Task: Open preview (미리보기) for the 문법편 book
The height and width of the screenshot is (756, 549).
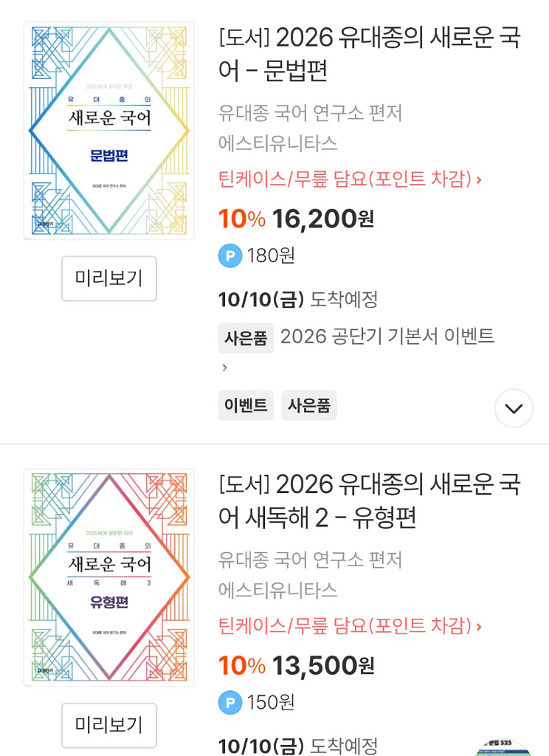Action: (109, 278)
